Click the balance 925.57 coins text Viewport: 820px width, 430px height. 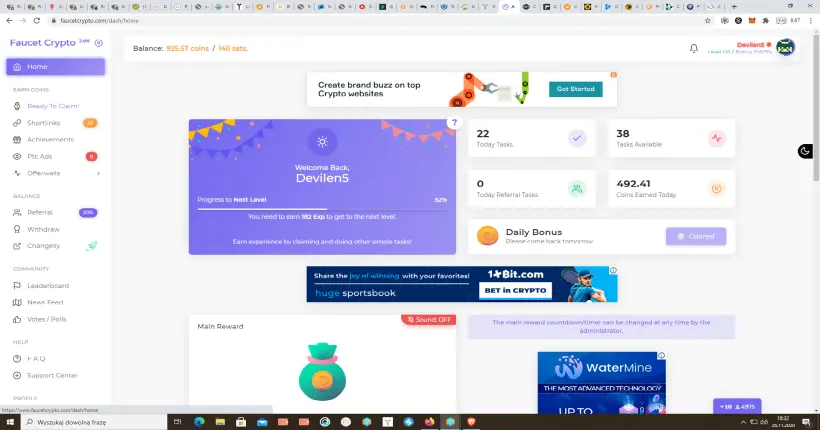point(187,48)
